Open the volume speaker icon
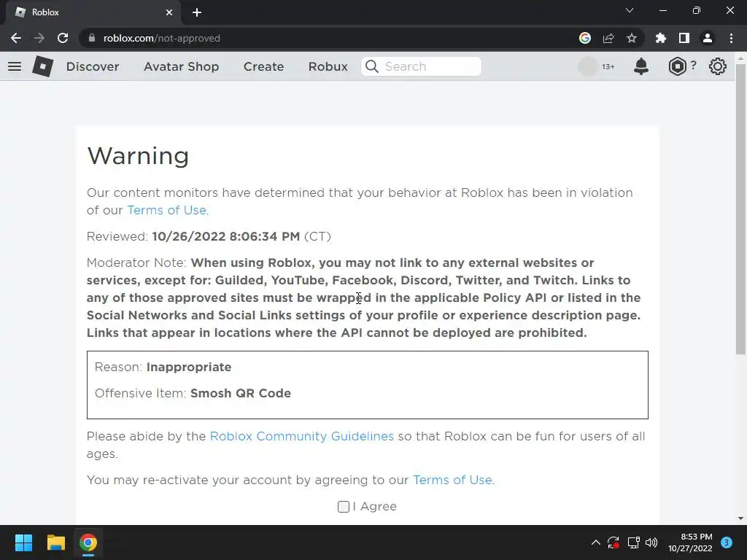The width and height of the screenshot is (747, 560). click(x=651, y=542)
